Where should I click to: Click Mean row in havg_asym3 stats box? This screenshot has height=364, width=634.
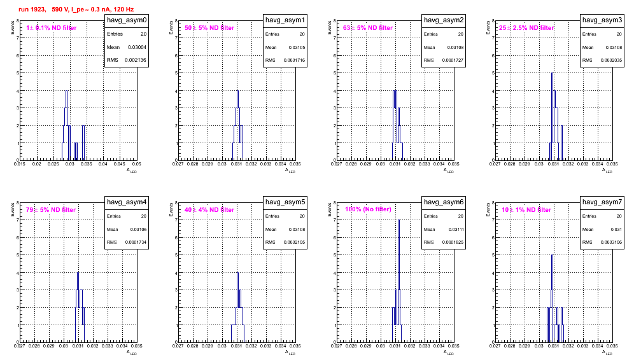[x=602, y=47]
